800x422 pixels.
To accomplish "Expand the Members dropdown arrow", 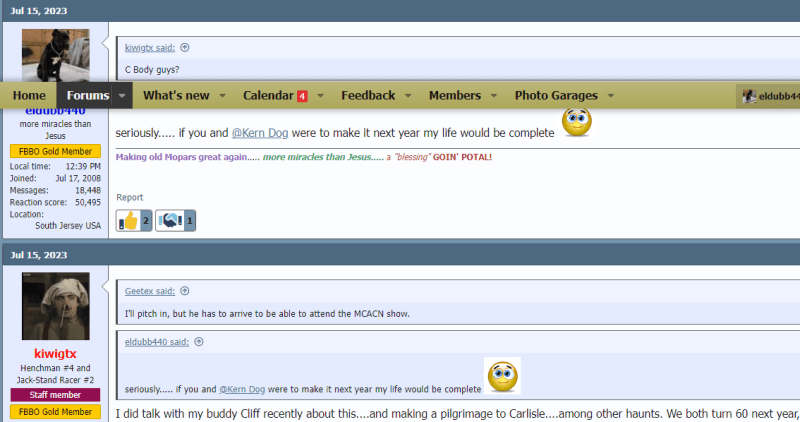I will tap(494, 95).
